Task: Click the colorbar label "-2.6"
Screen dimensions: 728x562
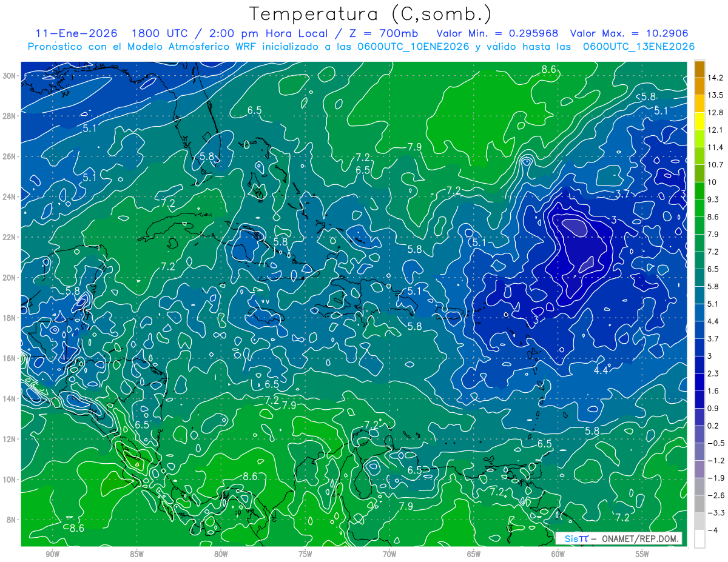Action: (x=715, y=495)
